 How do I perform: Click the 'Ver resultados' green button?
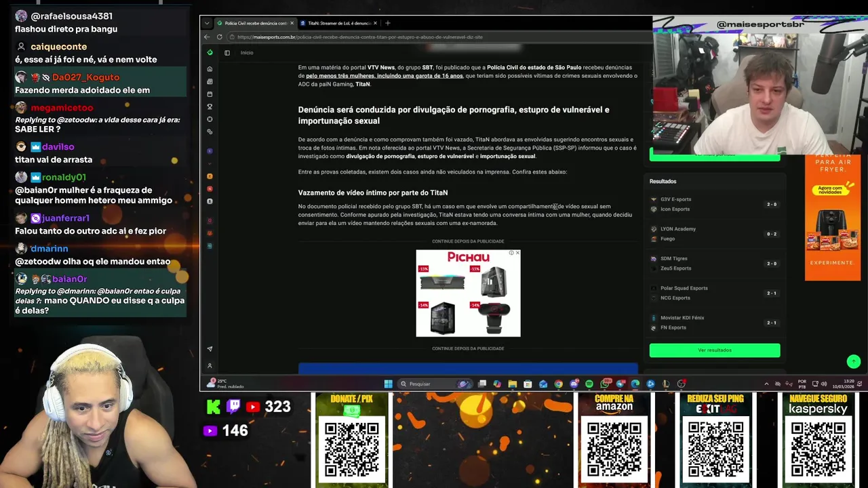click(715, 350)
